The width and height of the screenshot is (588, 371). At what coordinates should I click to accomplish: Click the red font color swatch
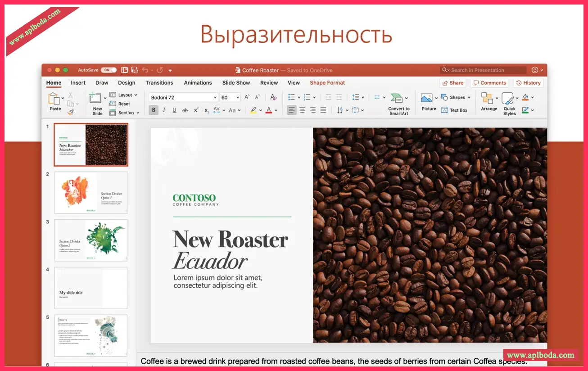269,110
